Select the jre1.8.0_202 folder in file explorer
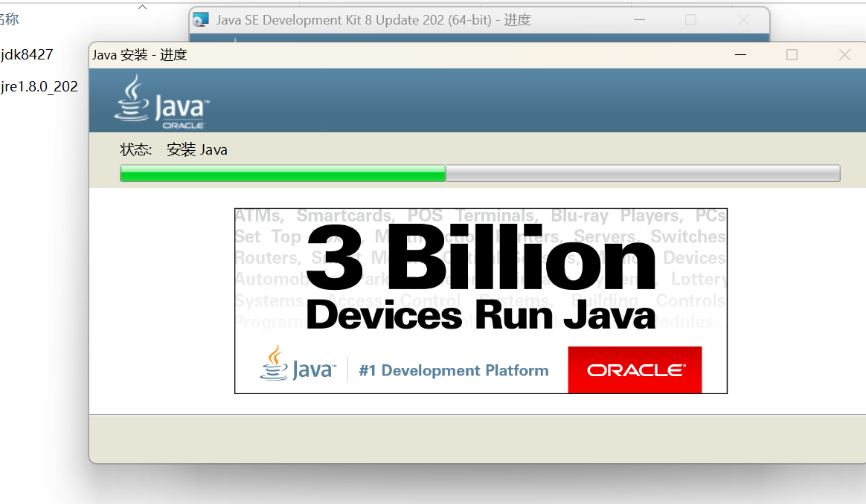The image size is (866, 504). pos(39,87)
